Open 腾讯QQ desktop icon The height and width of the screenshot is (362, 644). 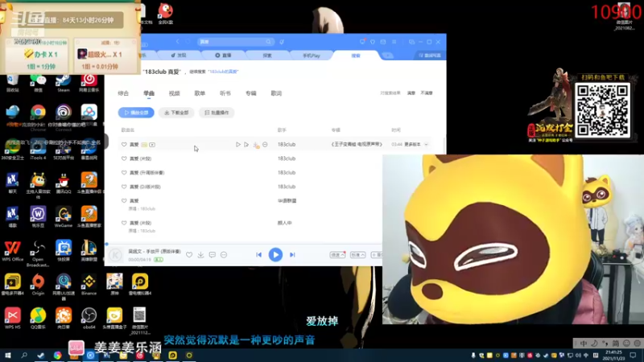pyautogui.click(x=64, y=183)
